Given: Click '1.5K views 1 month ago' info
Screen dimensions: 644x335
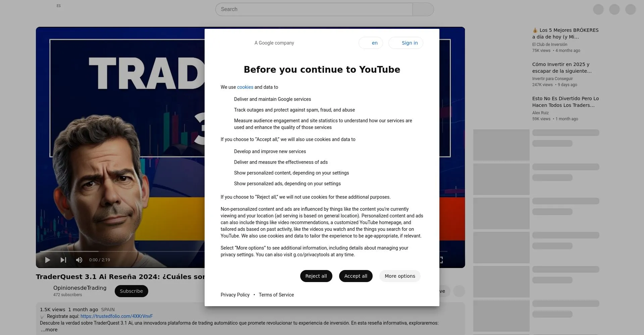Looking at the screenshot, I should point(69,310).
